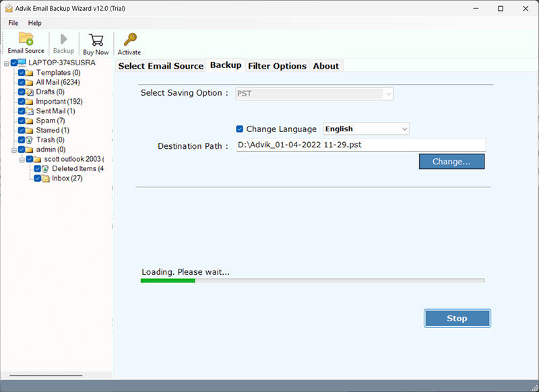Viewport: 539px width, 392px height.
Task: Select the Inbox (27) tree row
Action: click(67, 178)
